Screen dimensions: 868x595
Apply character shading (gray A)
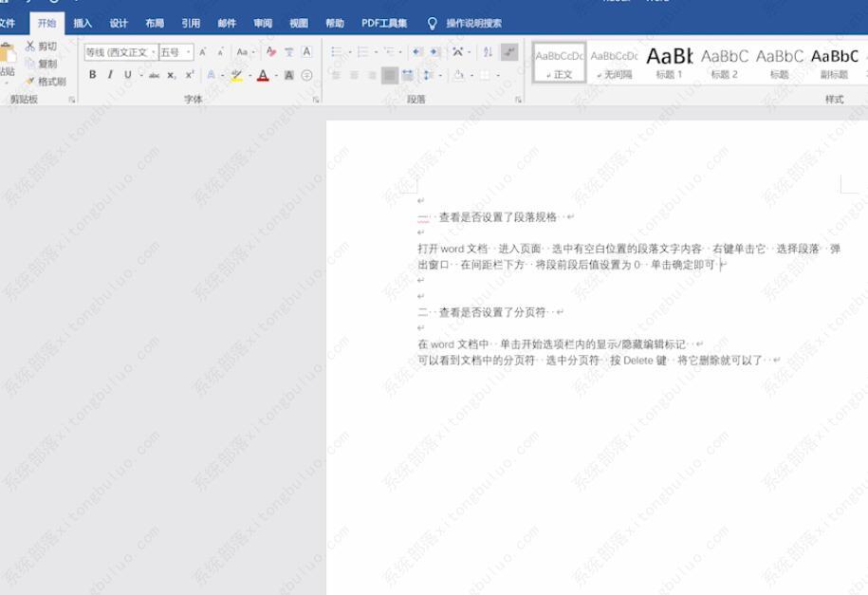point(289,75)
